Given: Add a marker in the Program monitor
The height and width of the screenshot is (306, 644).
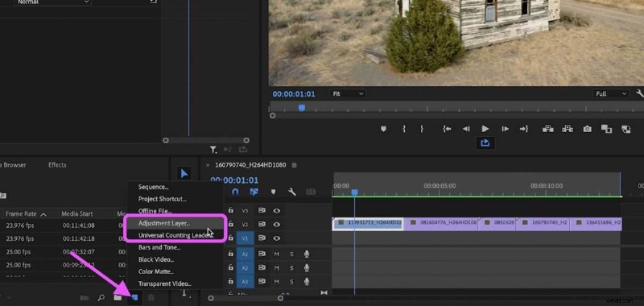Looking at the screenshot, I should [384, 129].
